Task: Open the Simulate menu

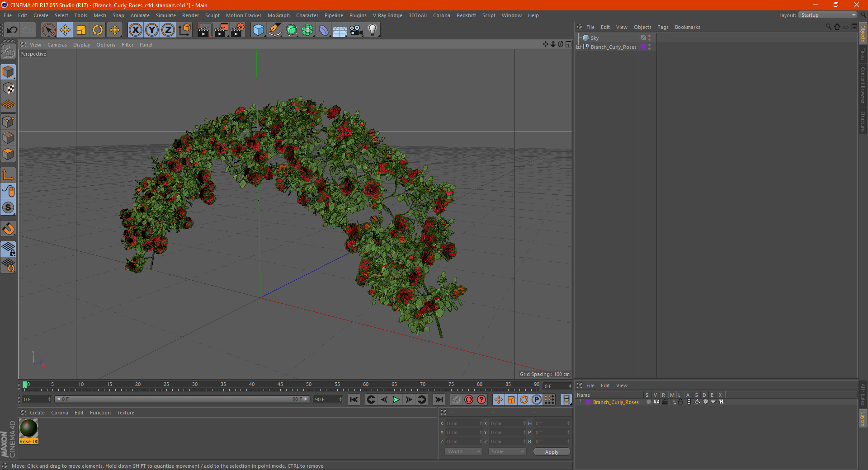Action: [x=166, y=15]
